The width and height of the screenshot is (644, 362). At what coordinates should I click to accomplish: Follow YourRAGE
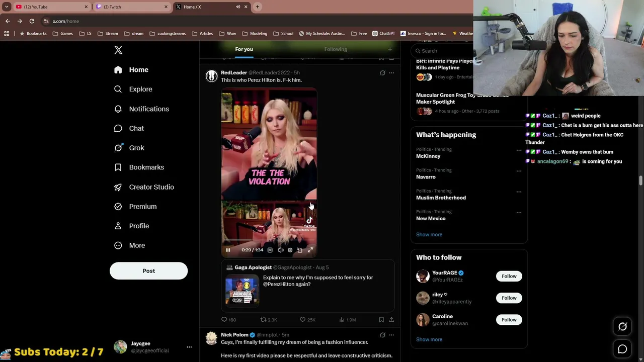tap(509, 276)
